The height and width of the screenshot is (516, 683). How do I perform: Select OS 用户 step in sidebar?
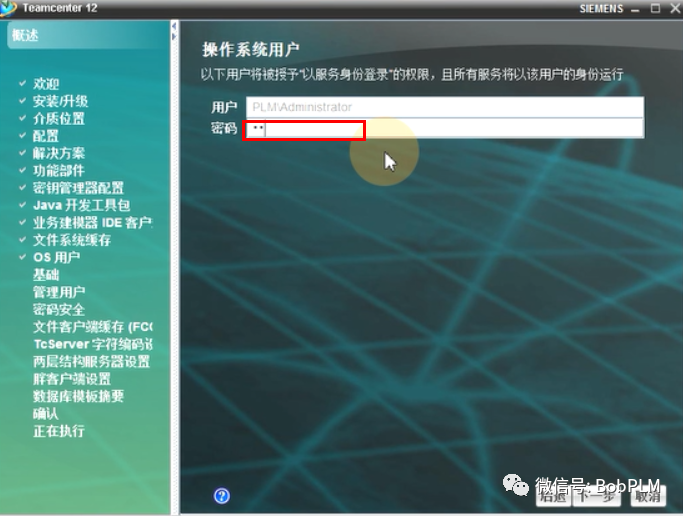click(57, 257)
